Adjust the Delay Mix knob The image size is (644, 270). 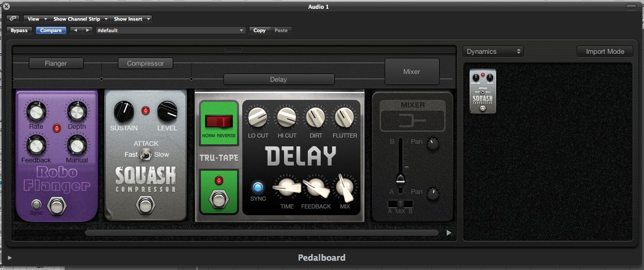pyautogui.click(x=344, y=187)
